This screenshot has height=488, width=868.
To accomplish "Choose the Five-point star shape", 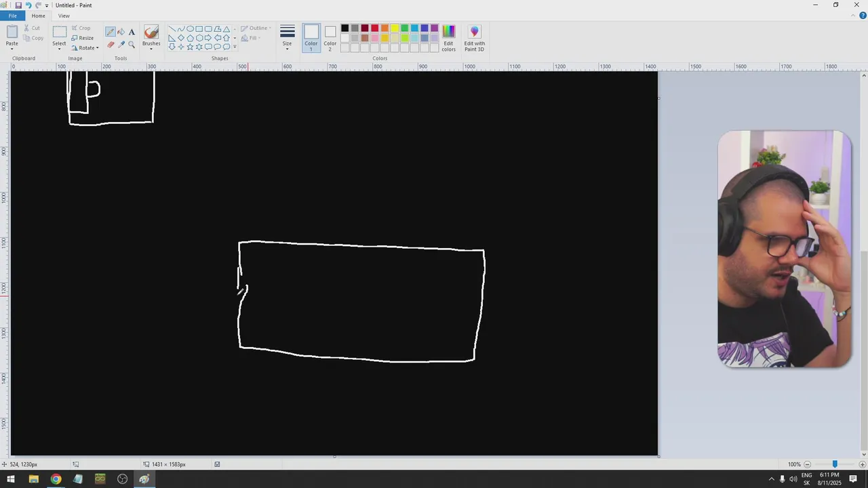I will 190,47.
